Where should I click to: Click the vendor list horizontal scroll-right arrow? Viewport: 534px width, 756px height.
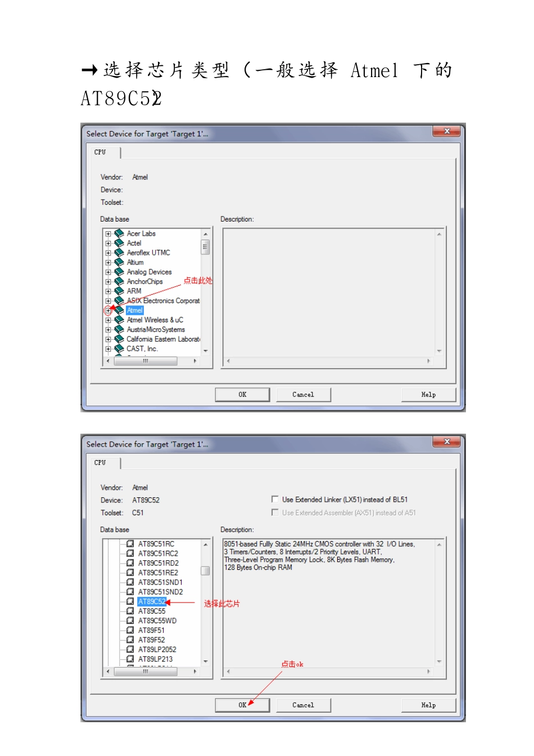(195, 361)
